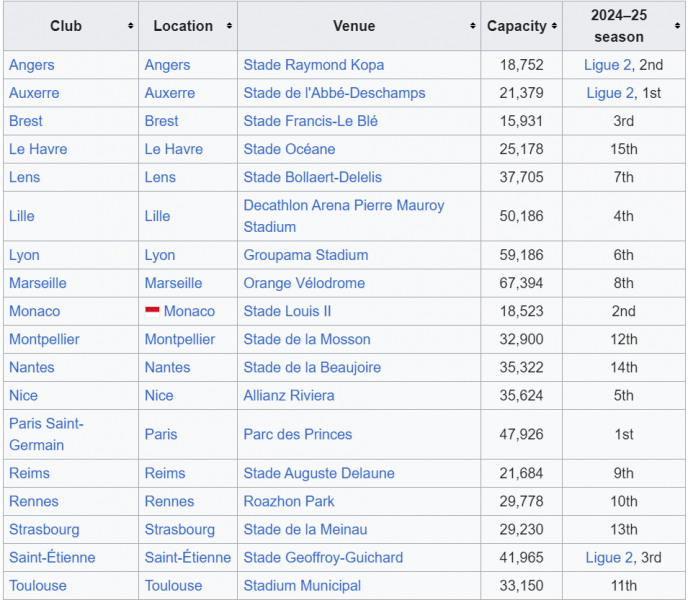Sort table by Location column arrows
This screenshot has width=688, height=600.
coord(229,26)
